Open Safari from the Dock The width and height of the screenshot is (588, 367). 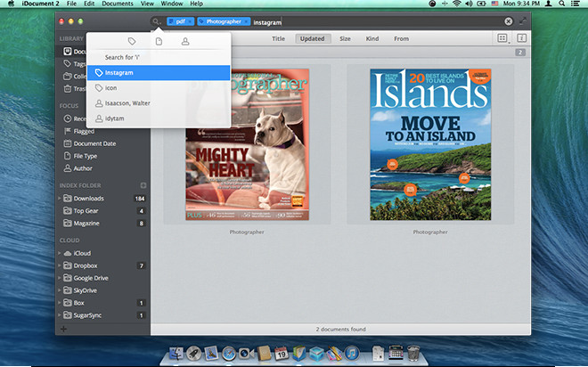click(x=229, y=353)
